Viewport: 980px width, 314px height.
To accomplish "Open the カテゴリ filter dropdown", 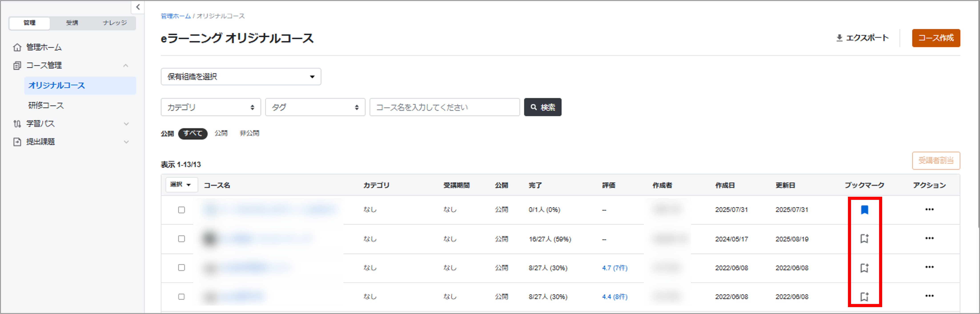I will click(210, 107).
